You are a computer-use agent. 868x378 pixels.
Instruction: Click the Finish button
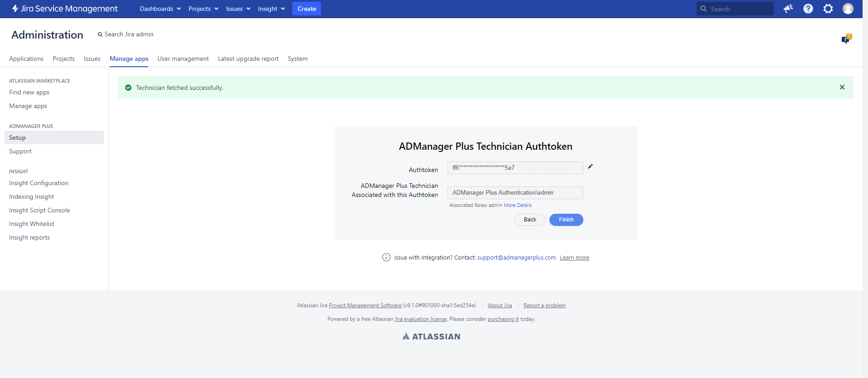click(566, 220)
